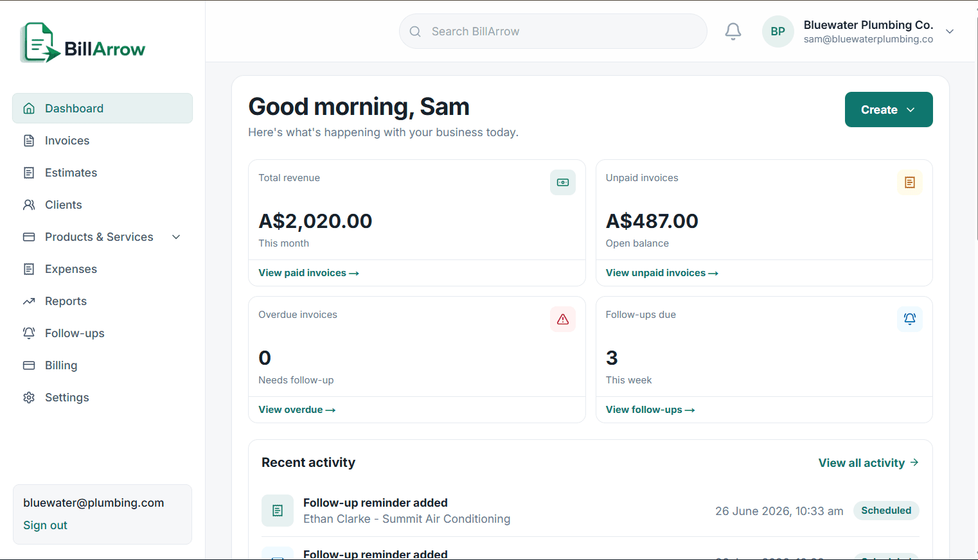Select Products & Services menu item
The height and width of the screenshot is (560, 978).
click(x=102, y=237)
